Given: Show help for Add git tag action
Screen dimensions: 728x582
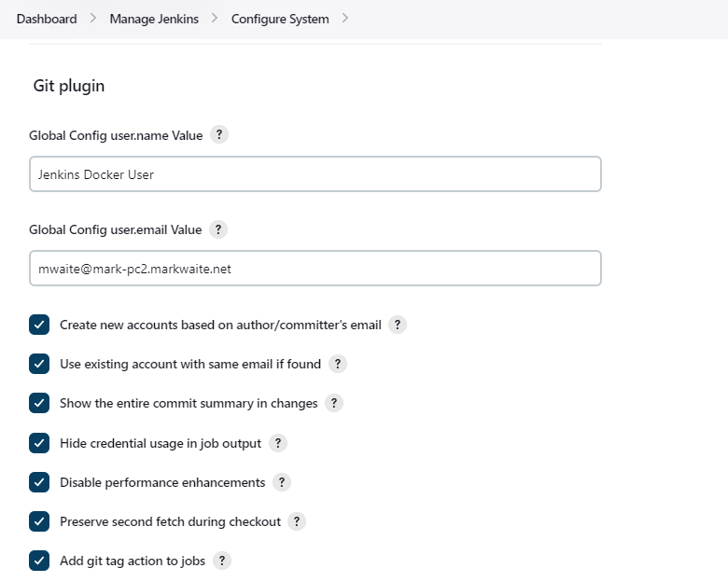Looking at the screenshot, I should click(222, 561).
